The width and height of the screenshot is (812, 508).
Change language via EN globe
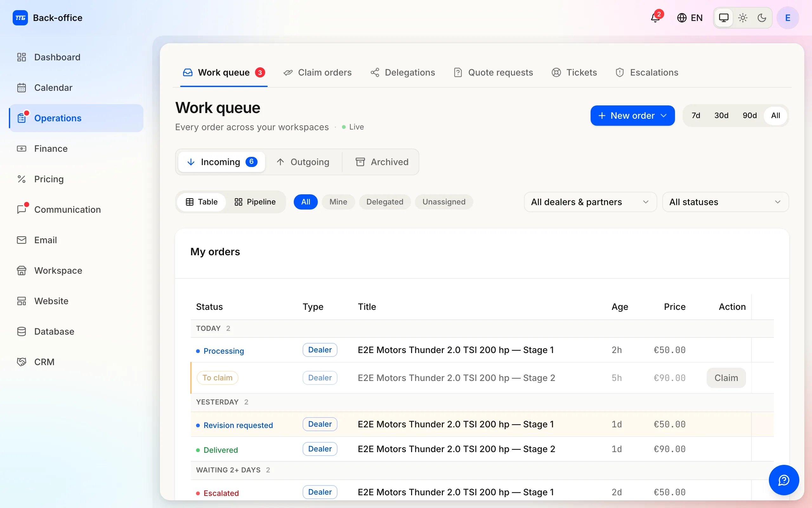(x=690, y=18)
